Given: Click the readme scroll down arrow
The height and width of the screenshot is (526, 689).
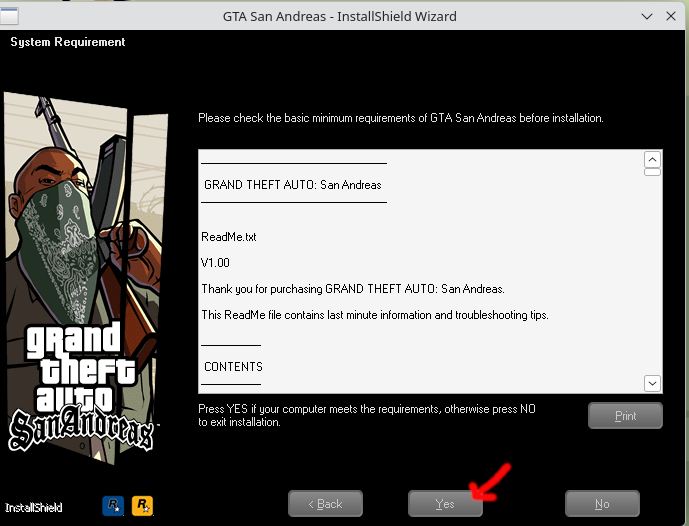Looking at the screenshot, I should (652, 383).
